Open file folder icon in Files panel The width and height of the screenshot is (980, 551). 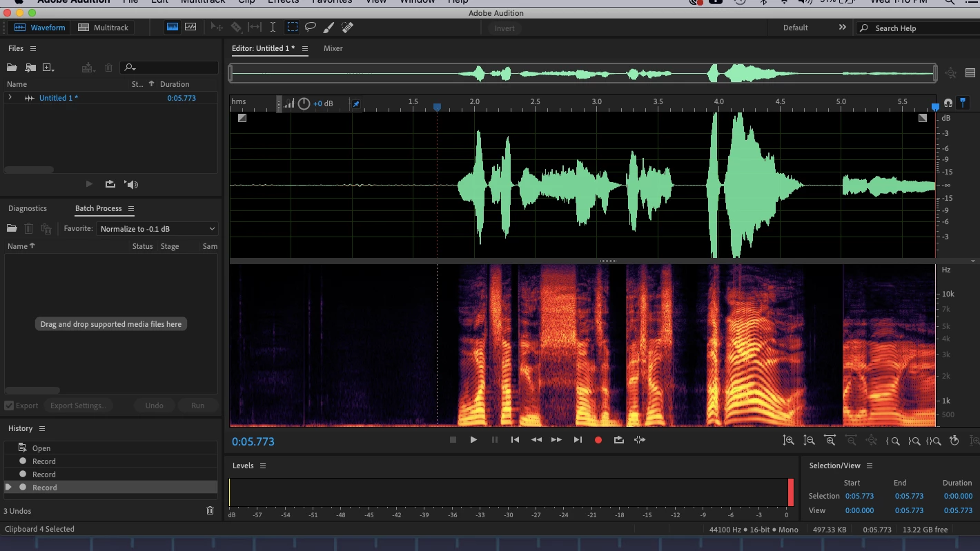click(12, 68)
